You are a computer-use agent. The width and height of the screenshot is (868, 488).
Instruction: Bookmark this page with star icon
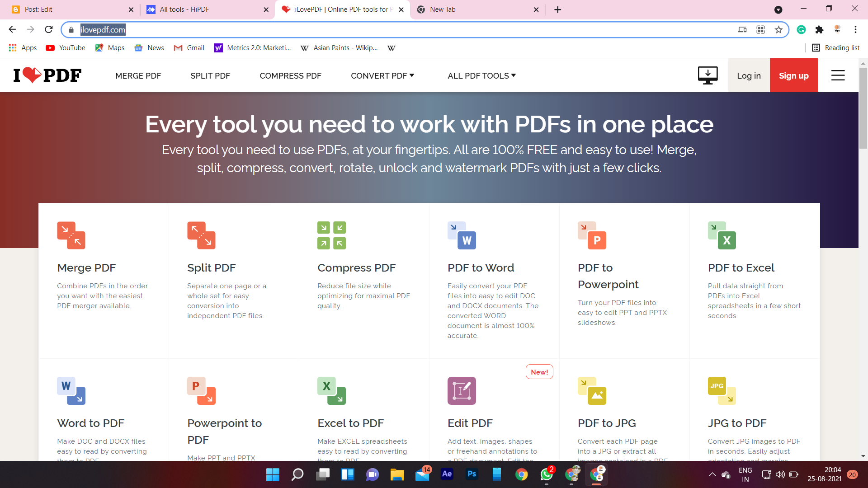click(x=778, y=30)
